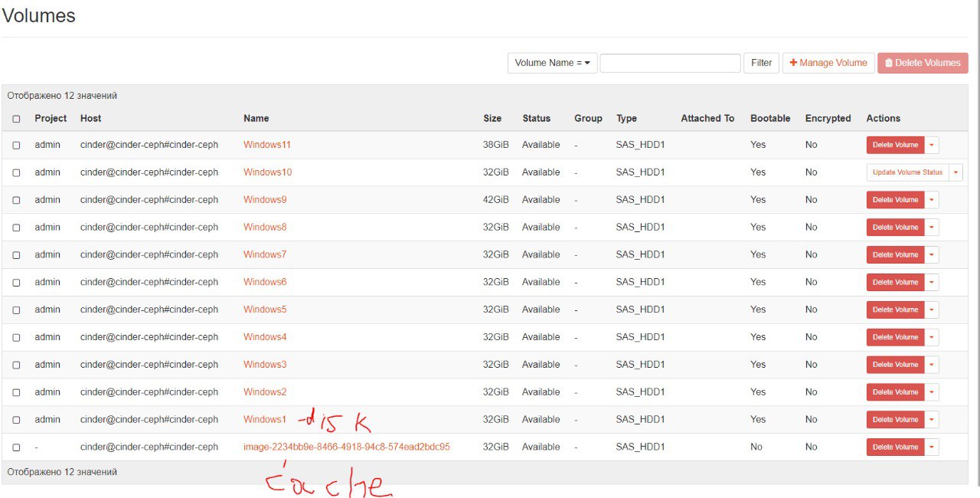The image size is (980, 498).
Task: Click Update Volume Status for Windows10
Action: 907,172
